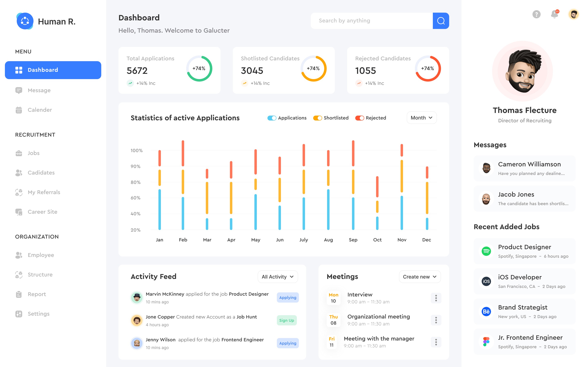Open the notifications bell icon
588x367 pixels.
point(555,14)
